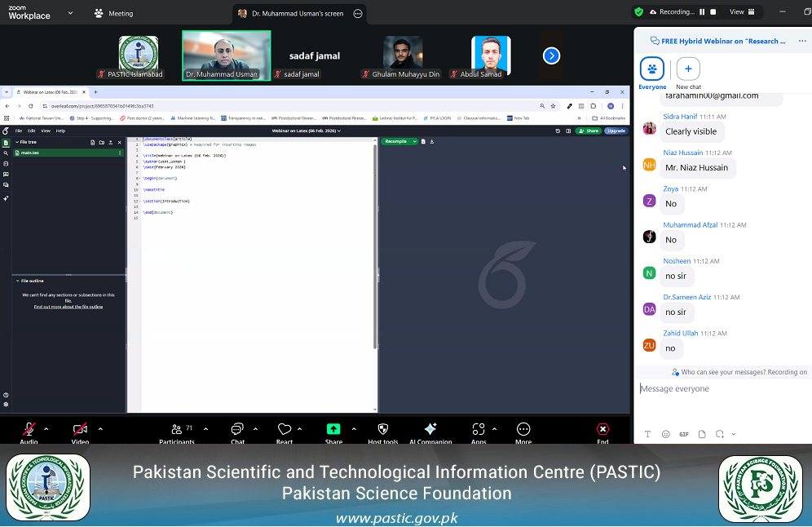Screen dimensions: 812x527
Task: Open the audio options chevron next to Mute
Action: [47, 427]
